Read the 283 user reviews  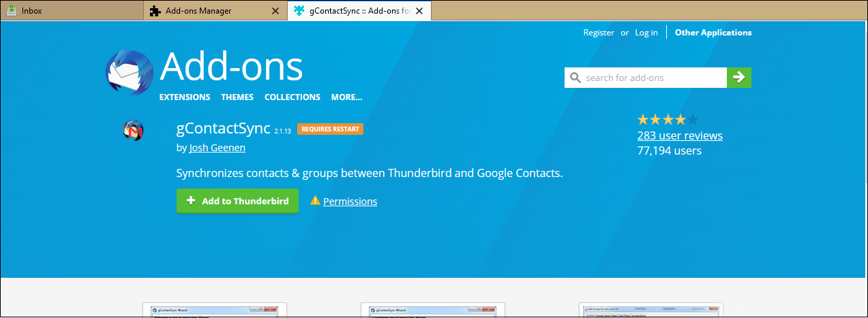(680, 136)
